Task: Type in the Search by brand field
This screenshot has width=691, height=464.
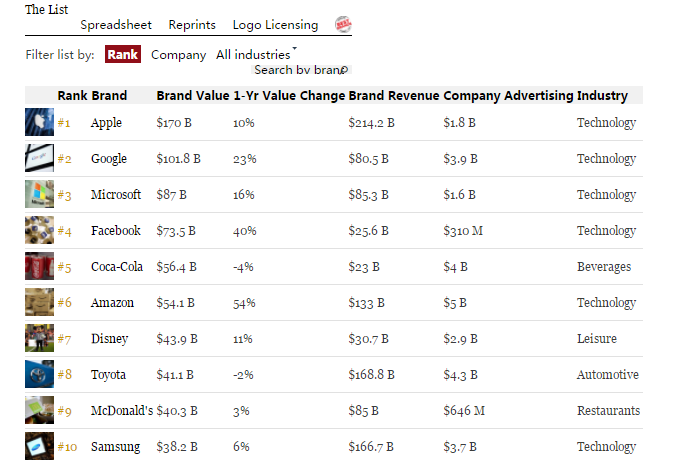Action: pos(297,70)
